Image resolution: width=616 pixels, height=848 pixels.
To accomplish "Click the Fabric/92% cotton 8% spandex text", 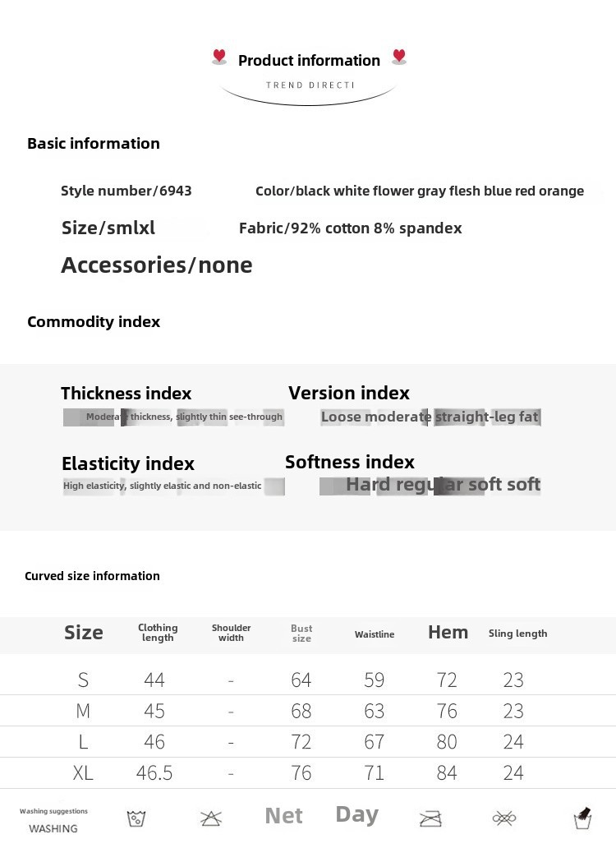I will coord(350,228).
